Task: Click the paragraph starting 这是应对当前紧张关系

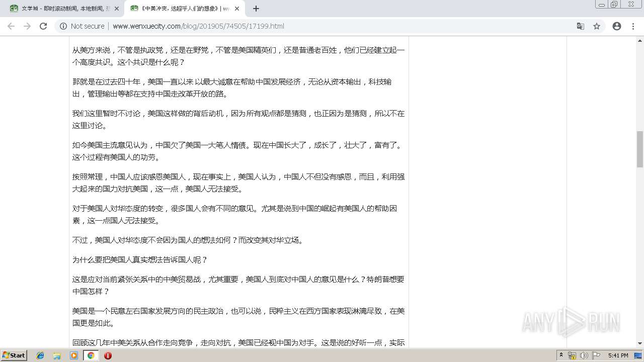Action: [x=238, y=285]
